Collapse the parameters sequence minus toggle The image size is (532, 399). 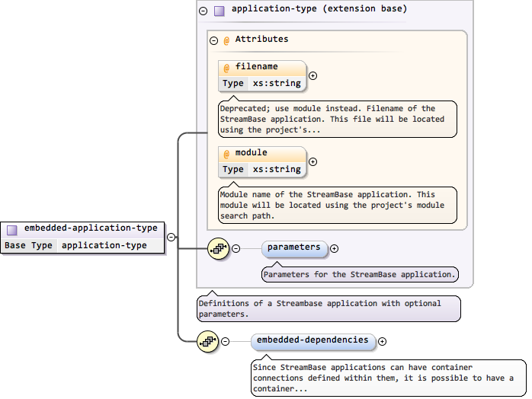coord(236,248)
